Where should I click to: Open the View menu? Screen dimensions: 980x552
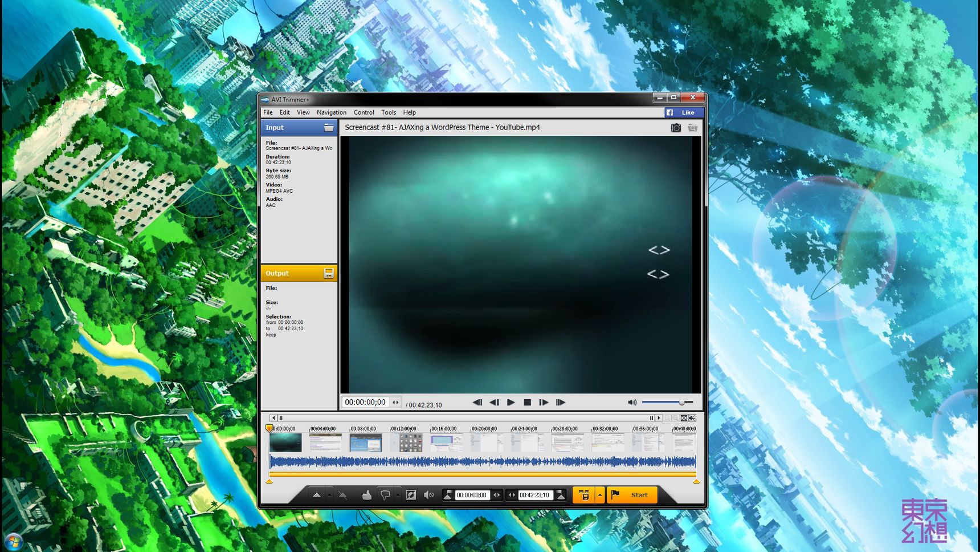coord(303,112)
